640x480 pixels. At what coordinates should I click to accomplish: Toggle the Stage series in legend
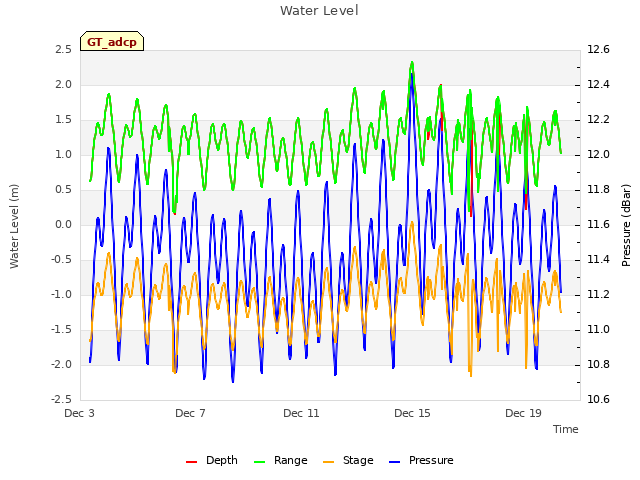click(x=348, y=460)
